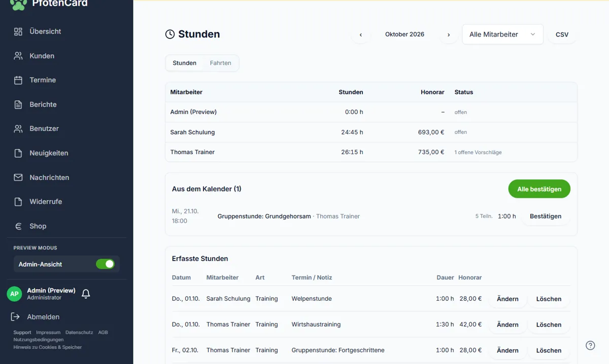Select the Thomas Trainer summary row
The image size is (609, 364).
pyautogui.click(x=371, y=152)
